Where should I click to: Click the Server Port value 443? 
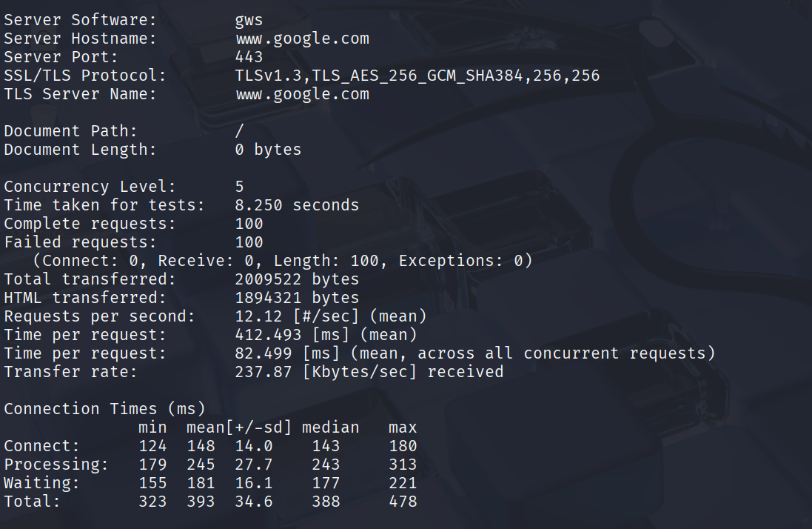click(249, 57)
